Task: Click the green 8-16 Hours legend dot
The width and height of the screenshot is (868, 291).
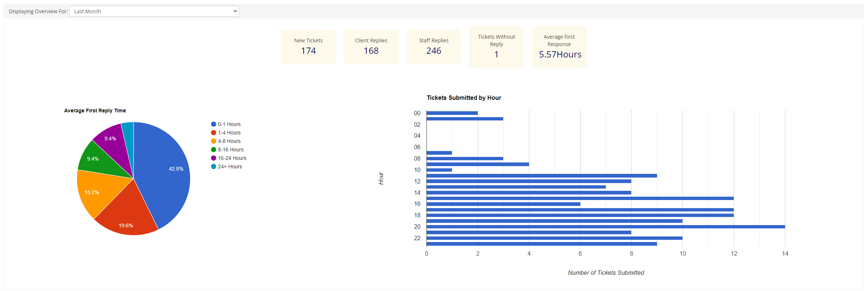Action: click(214, 150)
